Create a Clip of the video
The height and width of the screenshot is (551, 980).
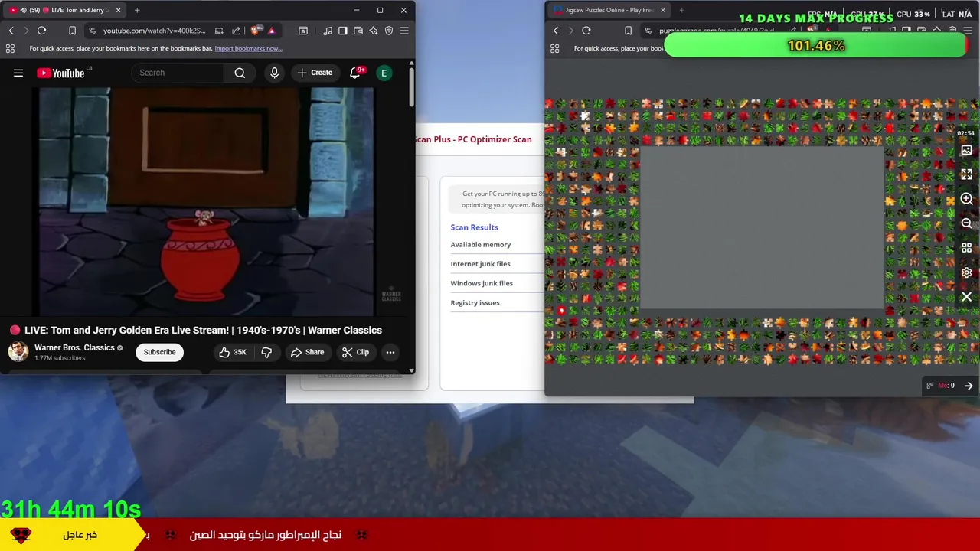pyautogui.click(x=355, y=352)
